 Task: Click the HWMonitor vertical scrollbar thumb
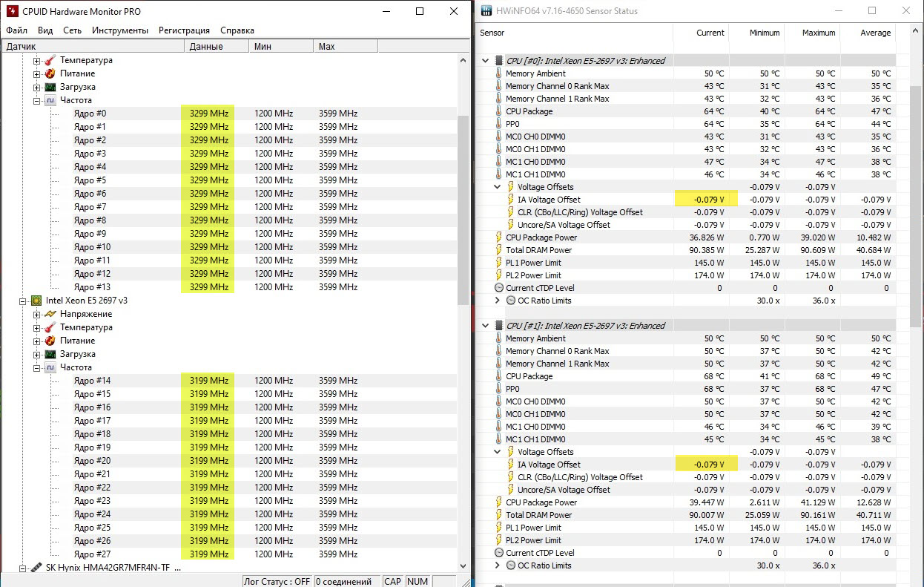[x=463, y=210]
